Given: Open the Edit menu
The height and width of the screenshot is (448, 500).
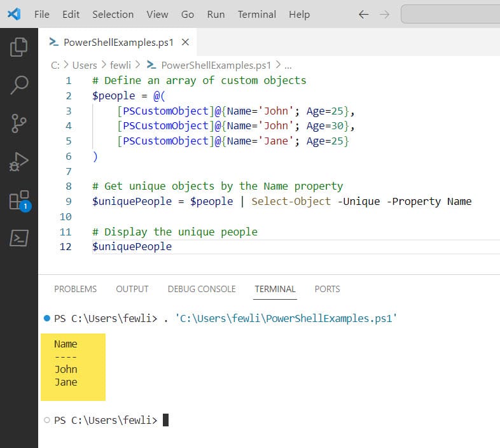Looking at the screenshot, I should coord(71,15).
